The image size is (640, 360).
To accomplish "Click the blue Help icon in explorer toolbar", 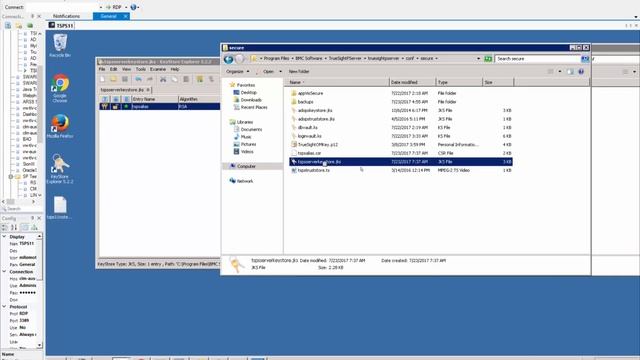I will (581, 71).
